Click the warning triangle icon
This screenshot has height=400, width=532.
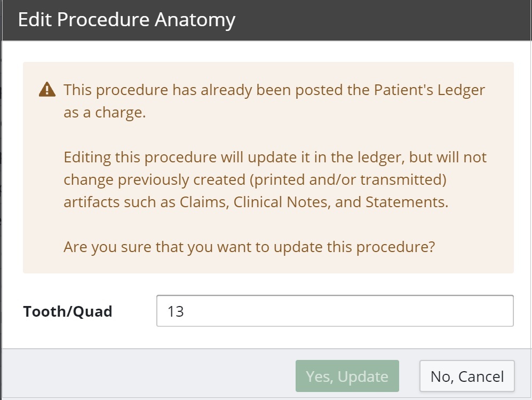[47, 90]
